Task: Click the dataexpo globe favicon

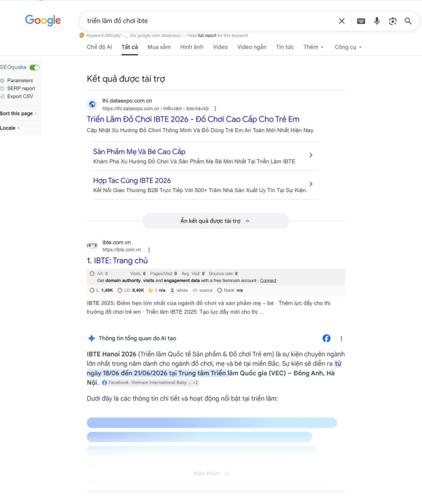Action: click(92, 104)
